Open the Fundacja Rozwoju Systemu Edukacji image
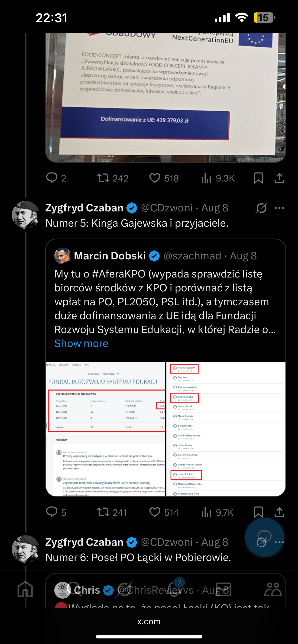 coord(105,428)
